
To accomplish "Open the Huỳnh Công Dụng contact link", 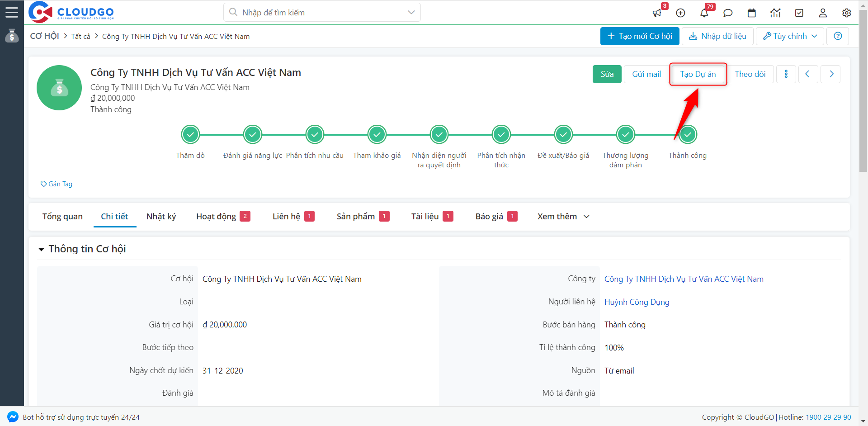I will (637, 302).
